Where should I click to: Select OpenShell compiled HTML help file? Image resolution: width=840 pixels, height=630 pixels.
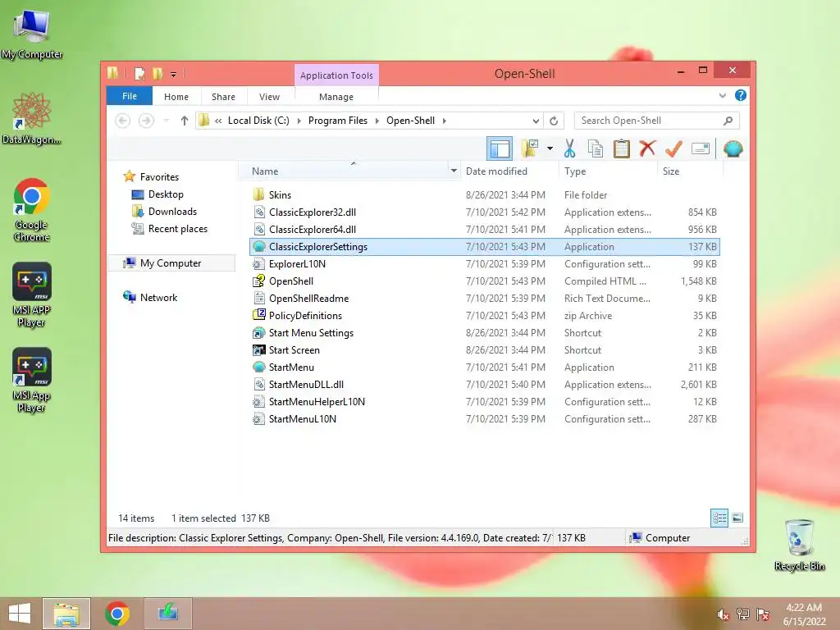pos(484,281)
